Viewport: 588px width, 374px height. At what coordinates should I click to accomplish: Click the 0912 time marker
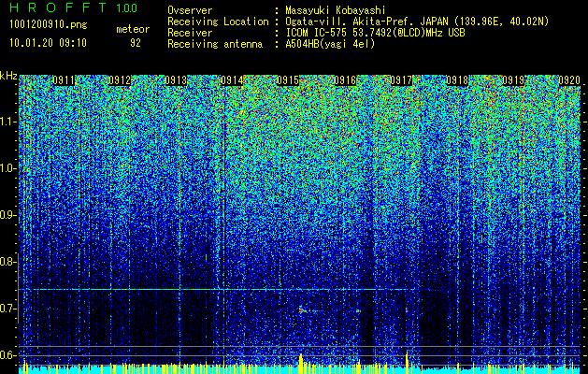point(120,79)
